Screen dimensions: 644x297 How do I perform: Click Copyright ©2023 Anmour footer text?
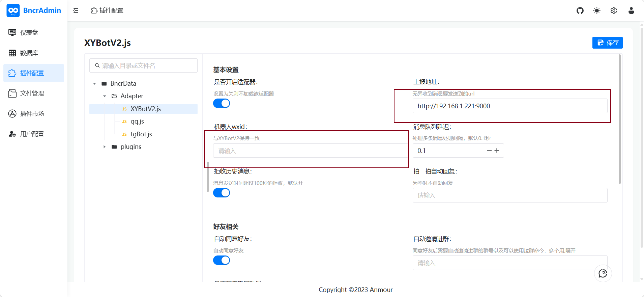(356, 290)
